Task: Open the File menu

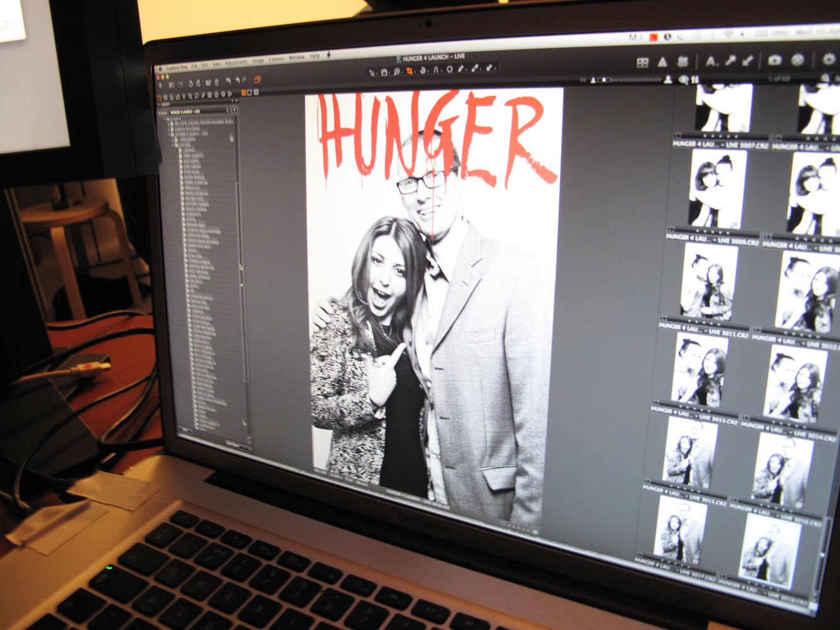Action: coord(194,66)
